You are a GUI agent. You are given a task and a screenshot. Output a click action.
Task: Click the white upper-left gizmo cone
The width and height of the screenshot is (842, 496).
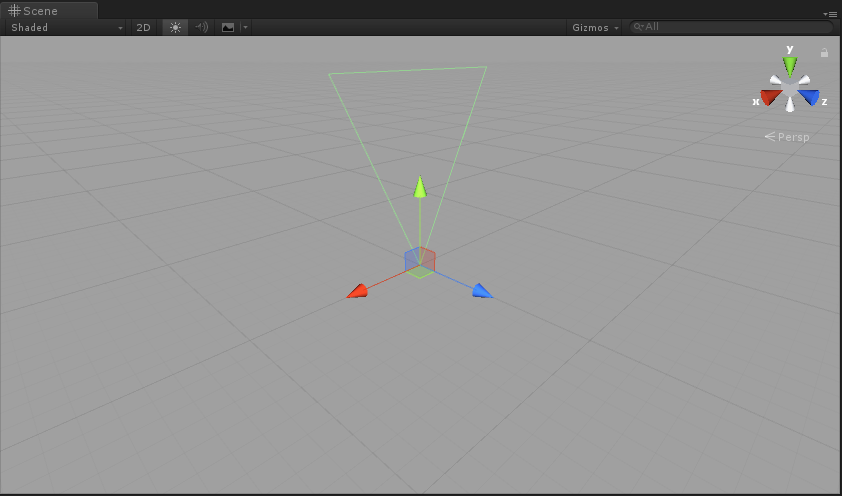[x=776, y=80]
